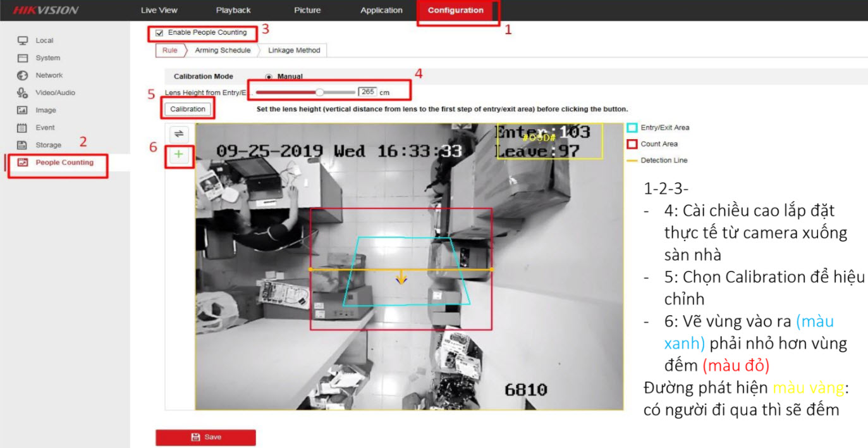Viewport: 868px width, 448px height.
Task: Click the Image icon in sidebar
Action: tap(23, 110)
